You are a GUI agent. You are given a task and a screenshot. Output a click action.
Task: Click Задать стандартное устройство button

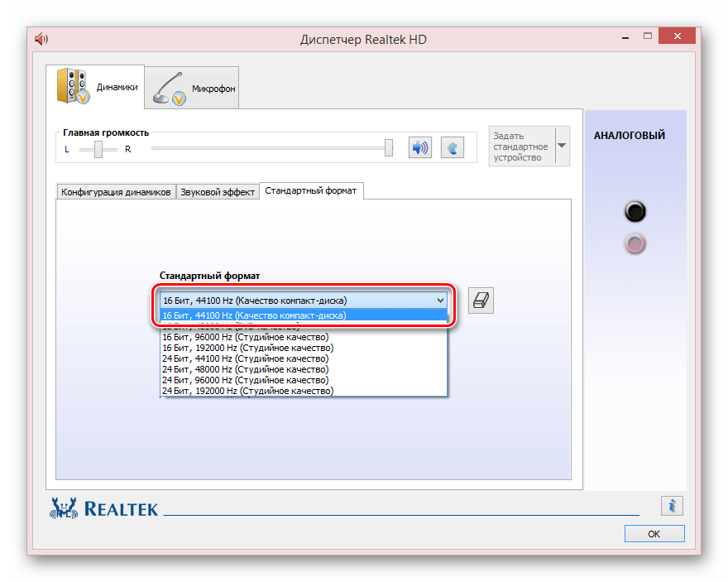pyautogui.click(x=522, y=147)
